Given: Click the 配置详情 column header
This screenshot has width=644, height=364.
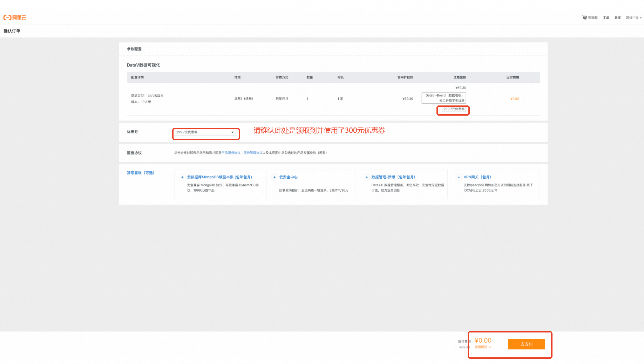Looking at the screenshot, I should coord(137,77).
